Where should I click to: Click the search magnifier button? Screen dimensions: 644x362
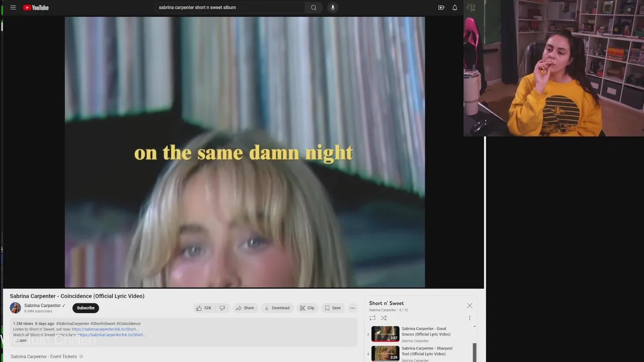click(x=313, y=8)
